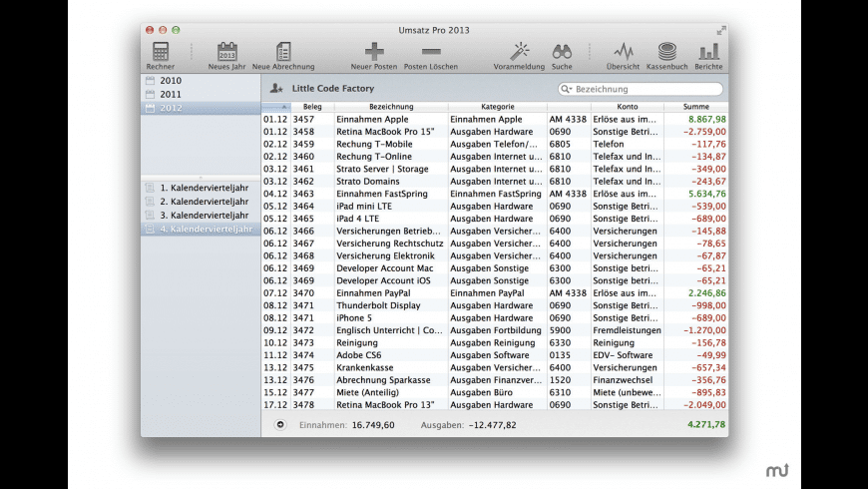Image resolution: width=868 pixels, height=489 pixels.
Task: Click the Einnahmen total 16.749,60
Action: pyautogui.click(x=373, y=425)
